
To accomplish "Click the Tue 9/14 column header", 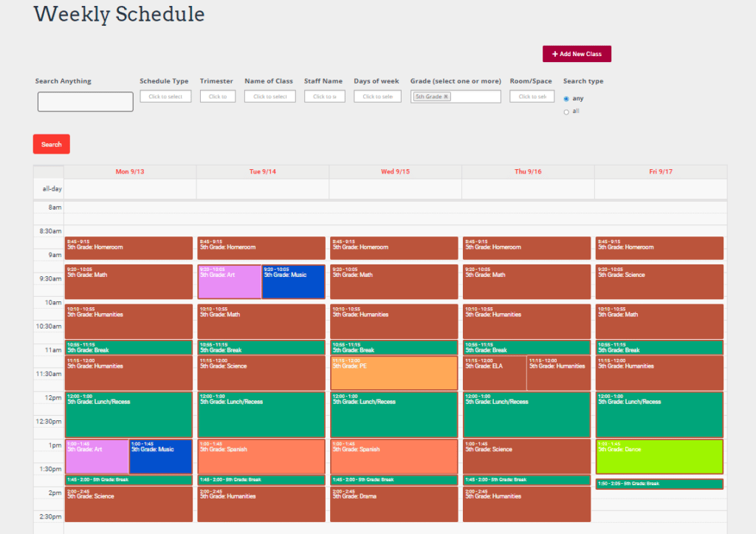I will (263, 172).
